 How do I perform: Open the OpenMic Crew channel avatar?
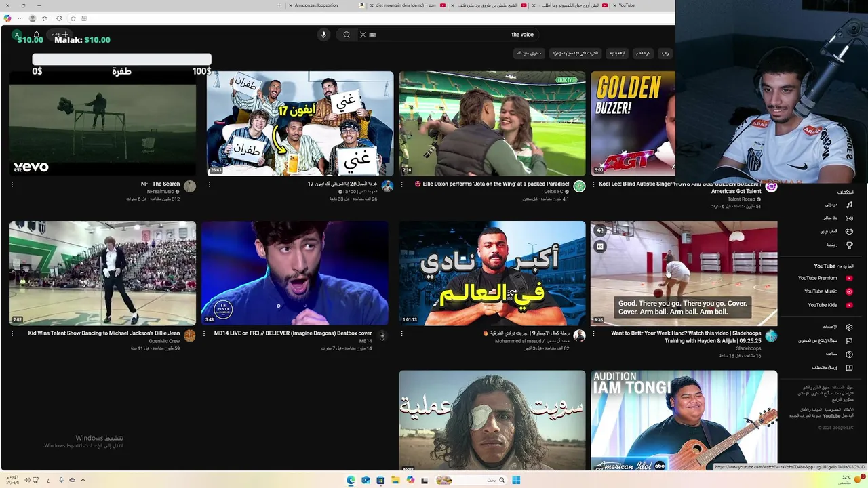[190, 335]
